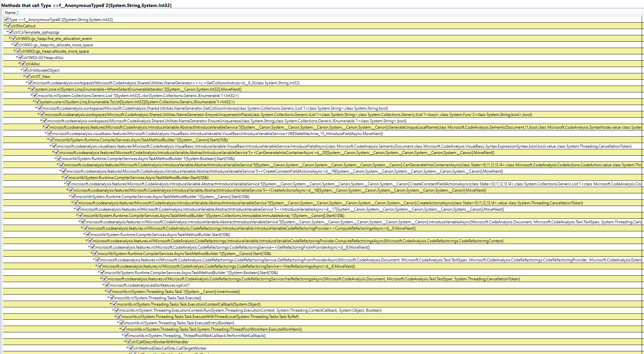Image resolution: width=644 pixels, height=354 pixels.
Task: Expand the clr!CoTemplate_qqhxpzqp node
Action: click(x=7, y=32)
